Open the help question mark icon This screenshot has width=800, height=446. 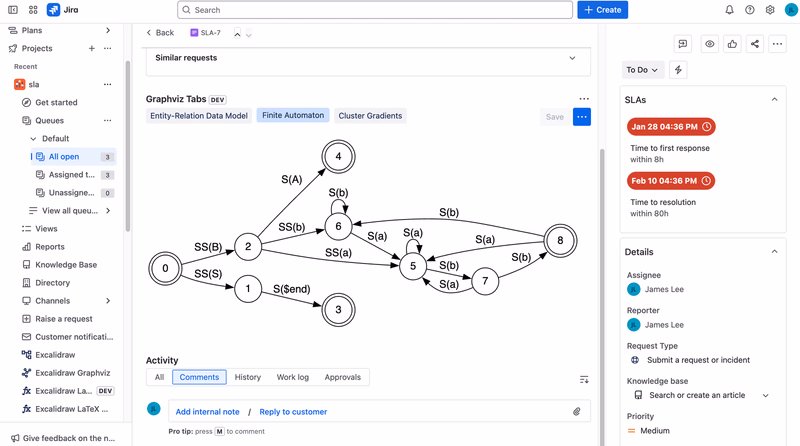pyautogui.click(x=749, y=10)
